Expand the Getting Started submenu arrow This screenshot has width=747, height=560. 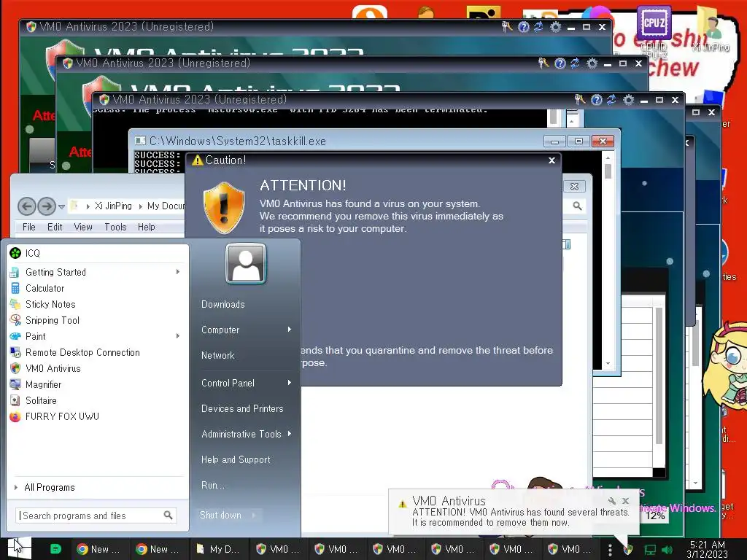pyautogui.click(x=178, y=272)
